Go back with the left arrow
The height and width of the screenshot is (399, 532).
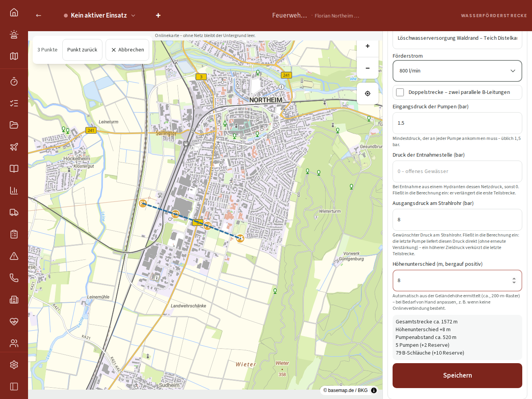pyautogui.click(x=39, y=16)
